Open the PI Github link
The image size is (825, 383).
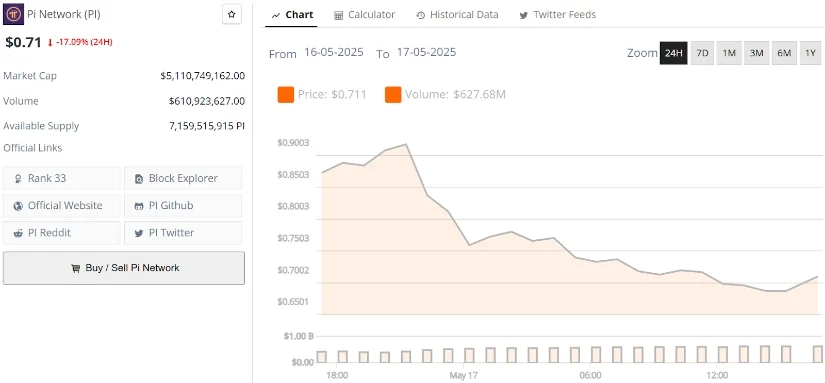tap(183, 206)
